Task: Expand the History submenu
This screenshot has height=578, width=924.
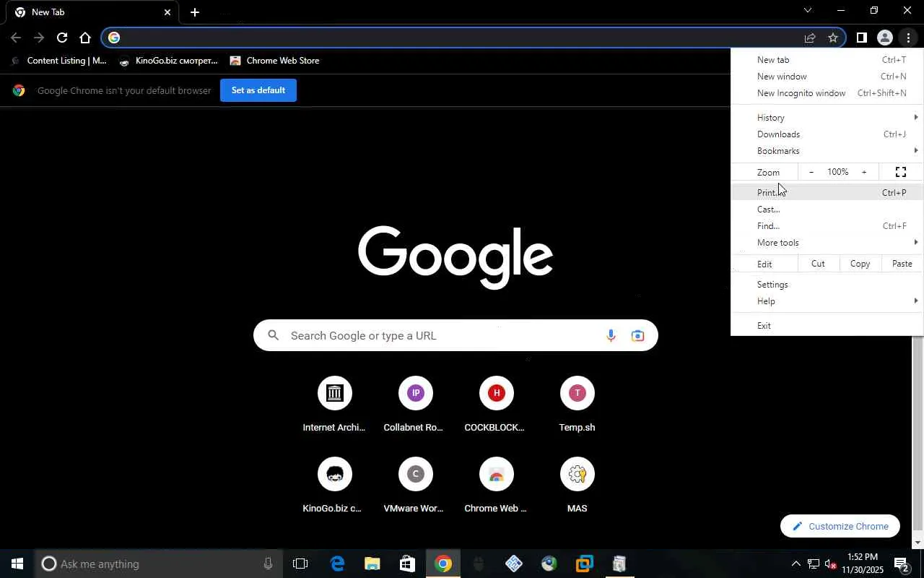Action: point(827,118)
